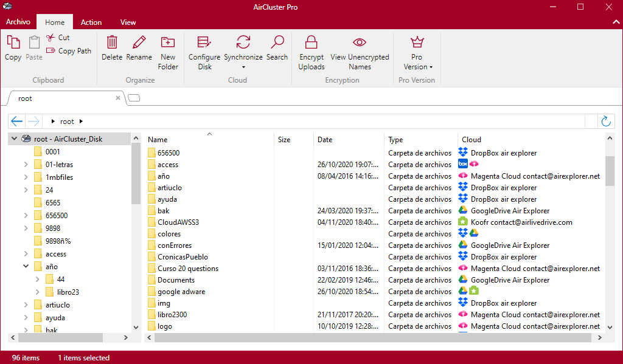
Task: Click Magenta Cloud icon in año row
Action: (463, 176)
